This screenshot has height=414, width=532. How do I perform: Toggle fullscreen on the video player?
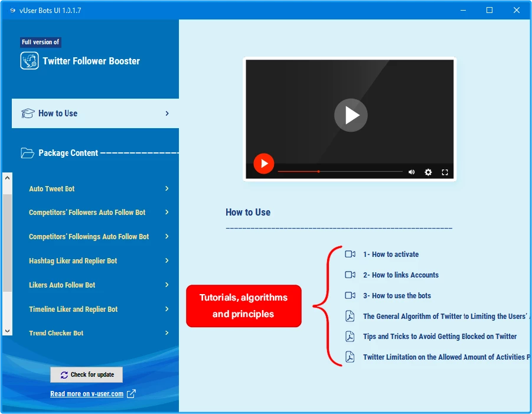445,172
